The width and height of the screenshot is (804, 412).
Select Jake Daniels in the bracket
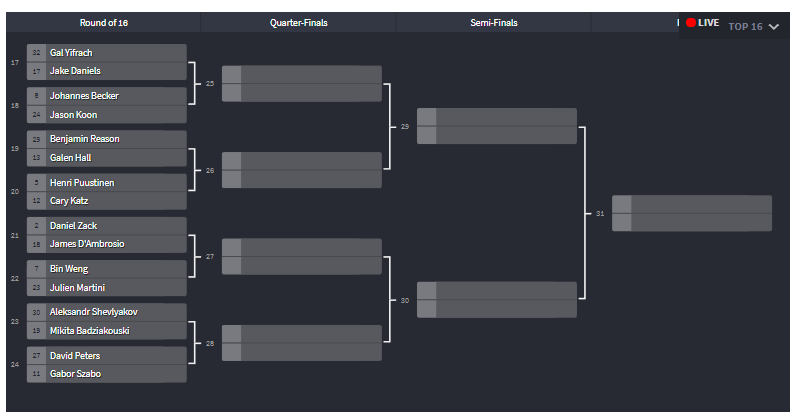pyautogui.click(x=115, y=71)
